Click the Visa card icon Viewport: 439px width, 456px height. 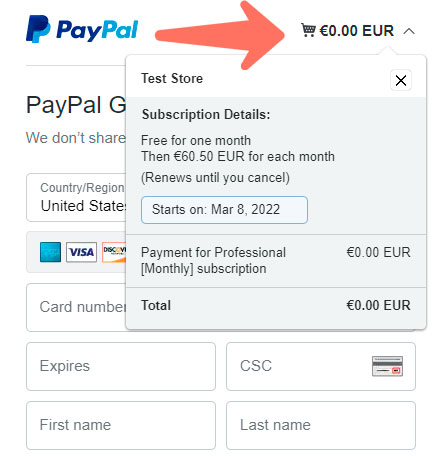(81, 252)
